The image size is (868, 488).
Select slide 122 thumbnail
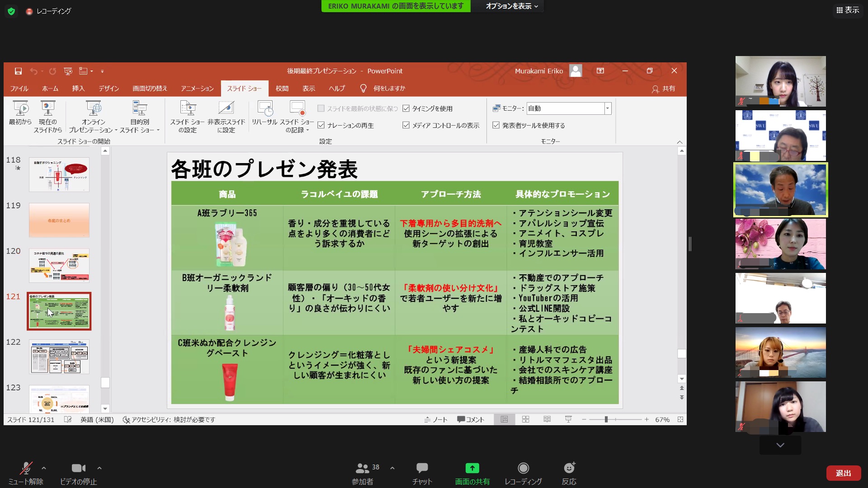point(59,357)
